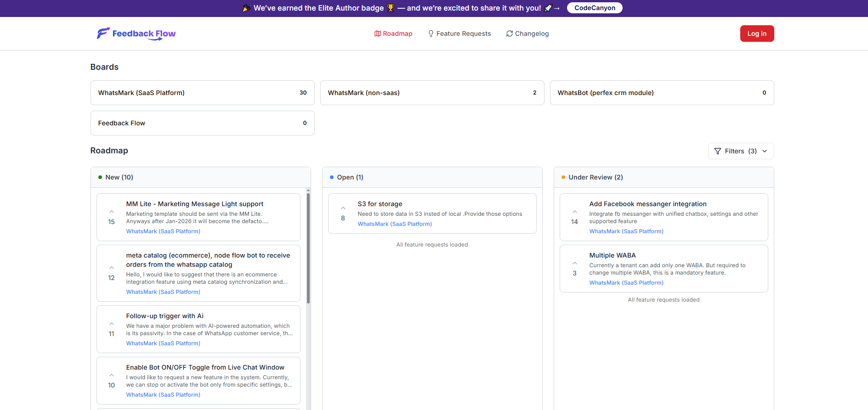Click the lightbulb icon beside Feature Requests
The width and height of the screenshot is (868, 410).
[431, 34]
